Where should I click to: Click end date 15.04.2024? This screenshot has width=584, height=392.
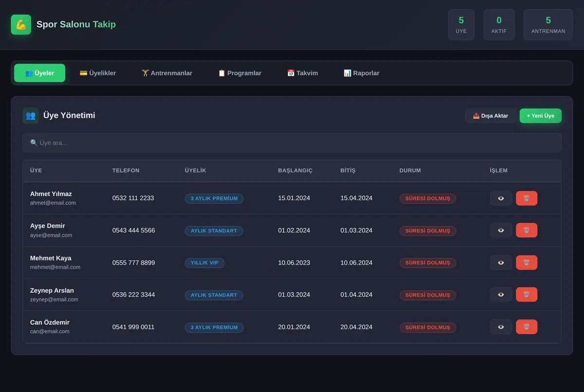pyautogui.click(x=356, y=198)
